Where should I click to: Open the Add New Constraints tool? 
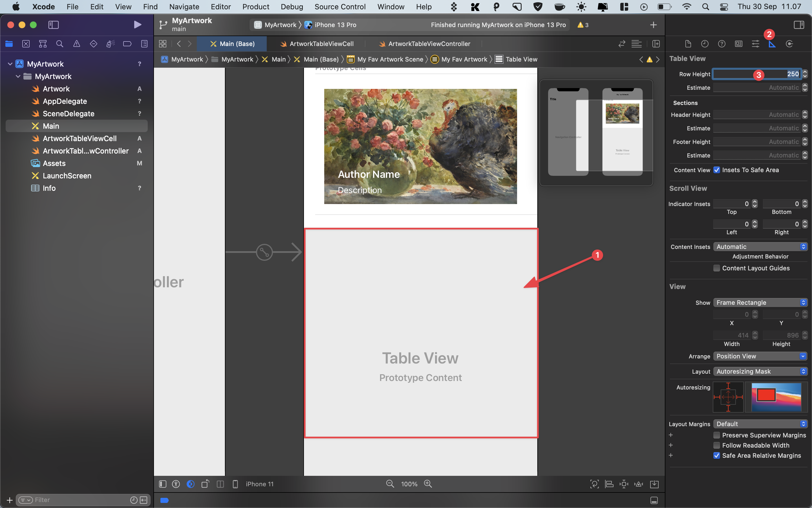coord(624,484)
